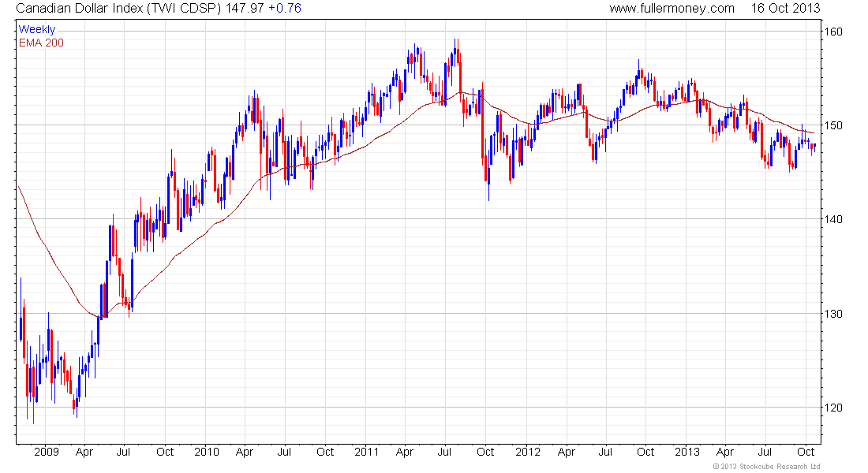Click the Apr label after 2009
Viewport: 868px width, 473px height.
84,452
